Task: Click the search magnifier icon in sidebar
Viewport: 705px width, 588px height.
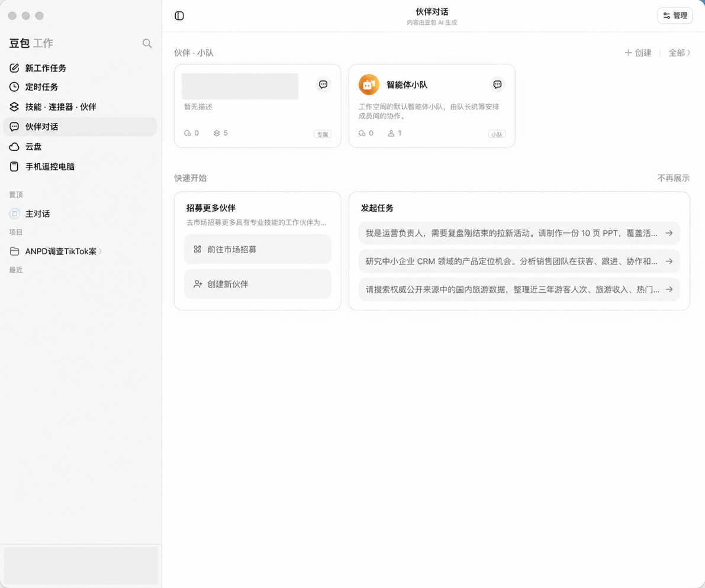Action: 147,43
